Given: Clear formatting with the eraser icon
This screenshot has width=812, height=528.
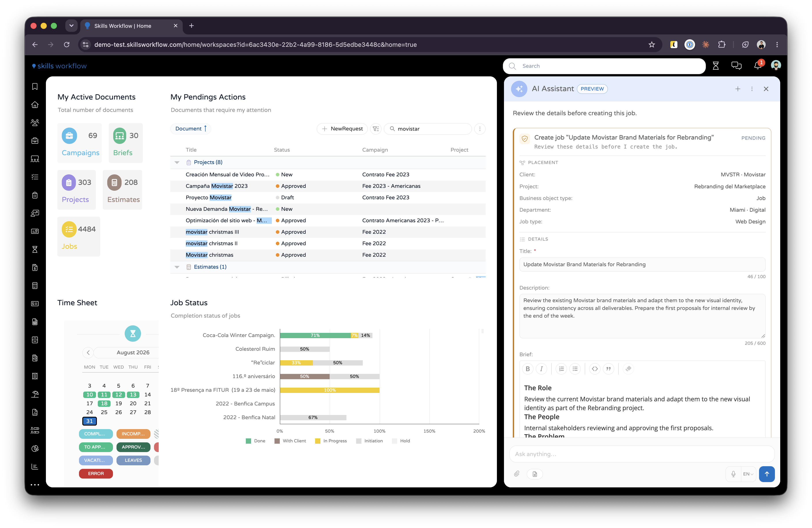Looking at the screenshot, I should 628,369.
